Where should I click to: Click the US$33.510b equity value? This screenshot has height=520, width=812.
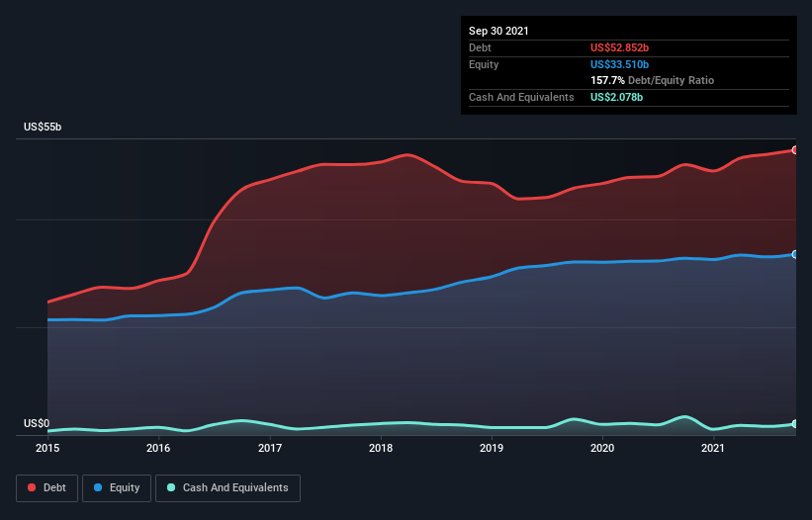tap(619, 64)
